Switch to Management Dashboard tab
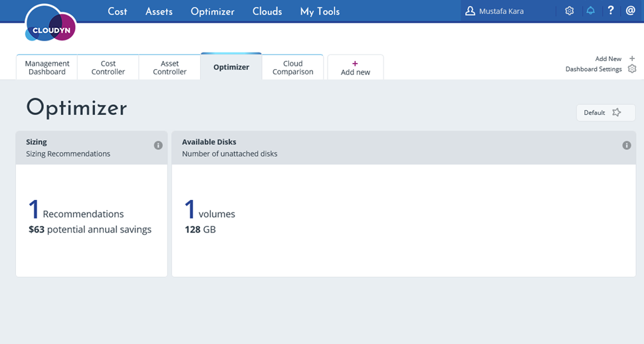The height and width of the screenshot is (344, 644). pos(47,68)
